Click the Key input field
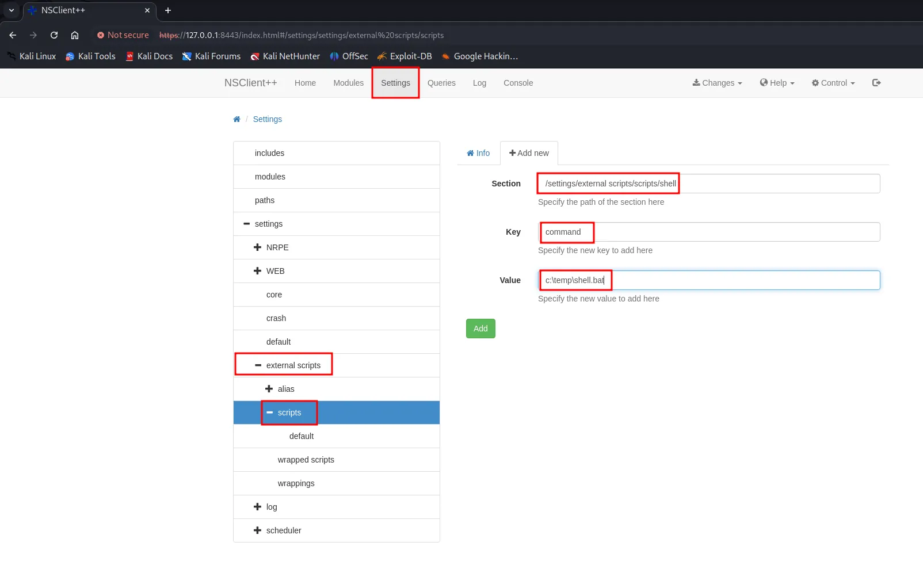The height and width of the screenshot is (588, 923). 709,232
